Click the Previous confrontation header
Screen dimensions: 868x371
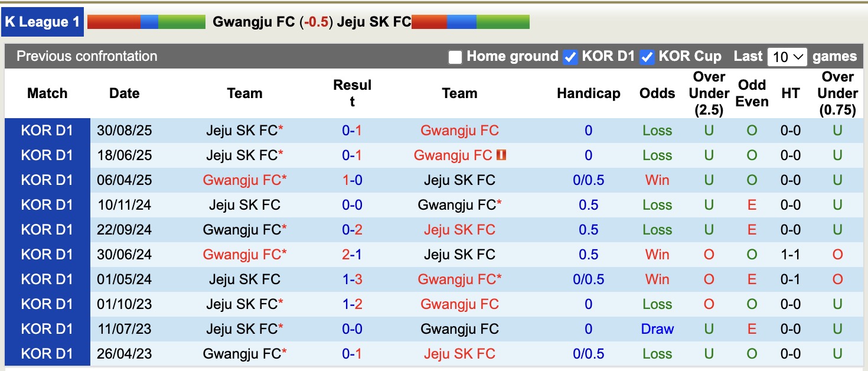point(86,56)
